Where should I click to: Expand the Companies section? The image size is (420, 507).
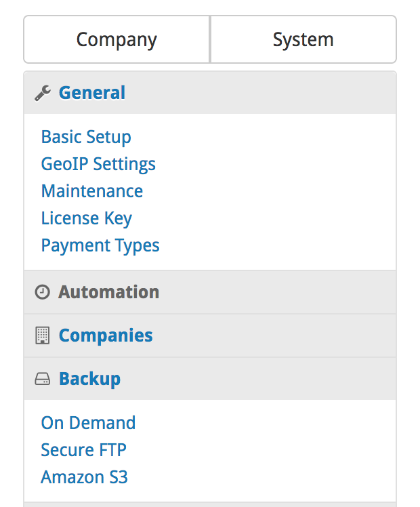coord(210,336)
